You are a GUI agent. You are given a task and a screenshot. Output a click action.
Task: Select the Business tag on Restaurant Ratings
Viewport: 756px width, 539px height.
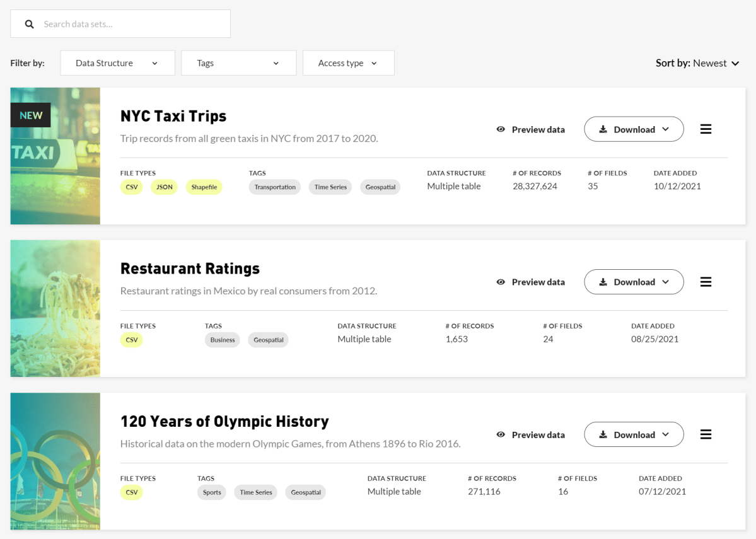pos(222,339)
